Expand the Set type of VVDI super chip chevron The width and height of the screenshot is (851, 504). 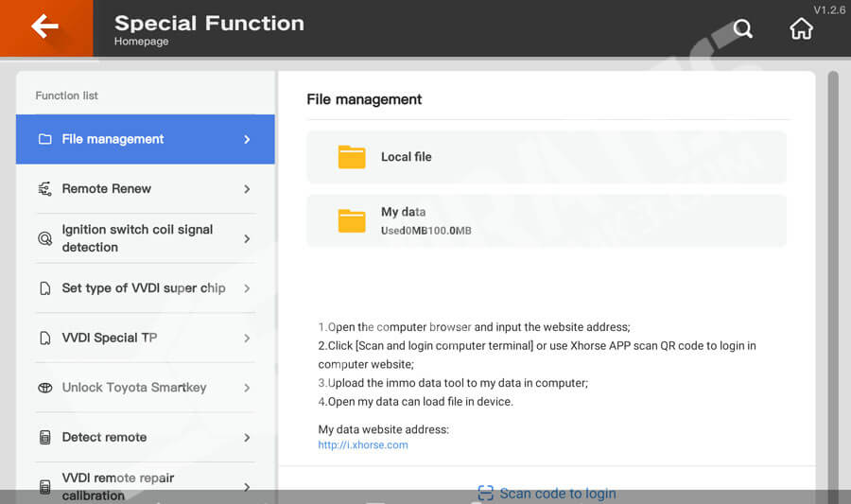247,288
